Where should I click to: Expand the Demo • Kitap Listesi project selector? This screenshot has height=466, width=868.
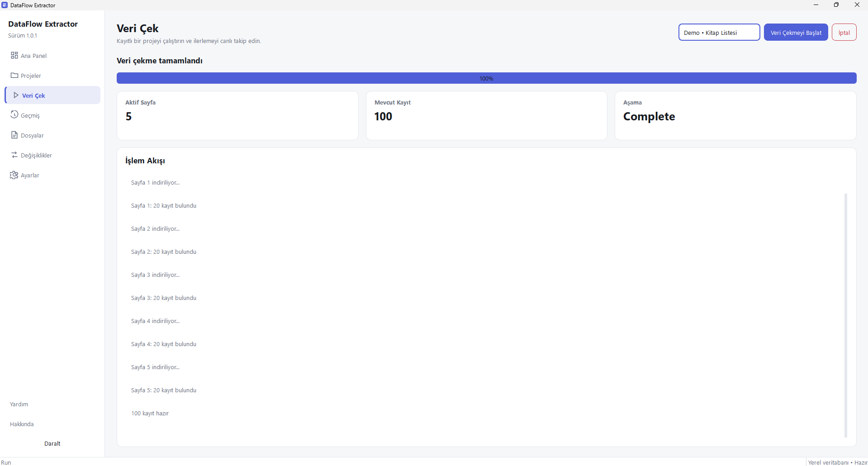(x=719, y=32)
